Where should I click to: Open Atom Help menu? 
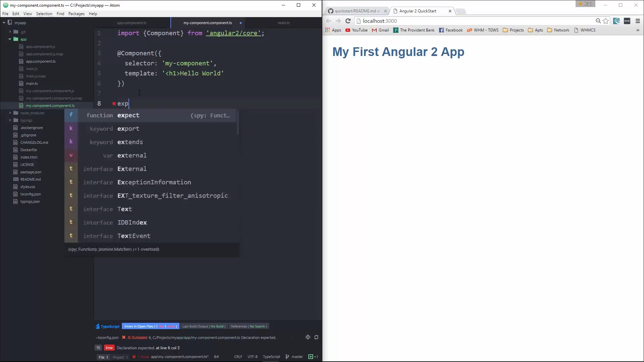click(93, 14)
